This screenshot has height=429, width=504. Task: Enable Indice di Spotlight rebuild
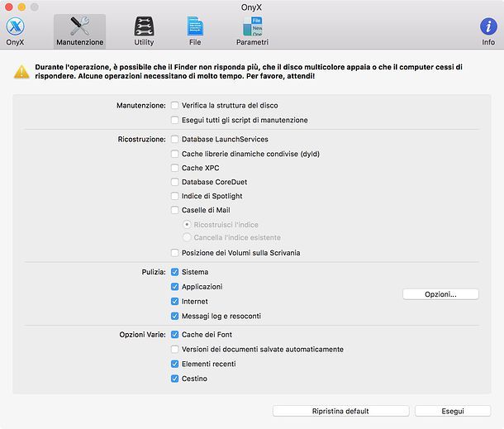[175, 196]
